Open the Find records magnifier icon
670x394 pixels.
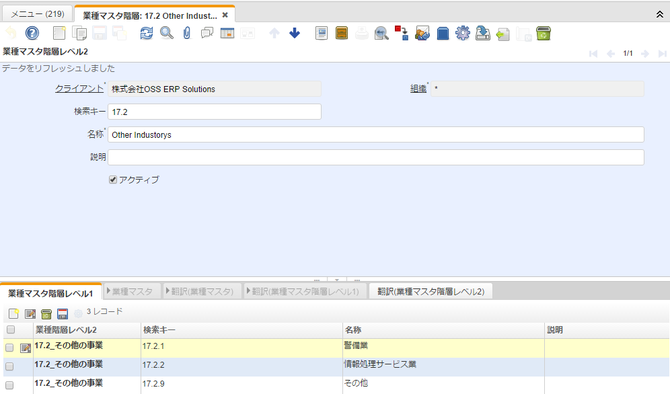point(167,33)
